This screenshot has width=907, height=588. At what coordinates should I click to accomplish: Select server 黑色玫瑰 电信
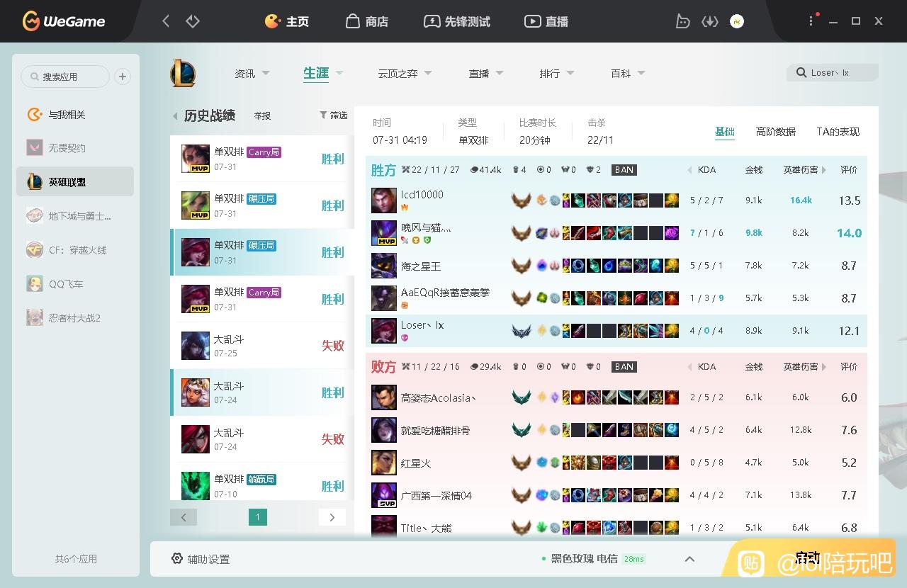pyautogui.click(x=584, y=559)
